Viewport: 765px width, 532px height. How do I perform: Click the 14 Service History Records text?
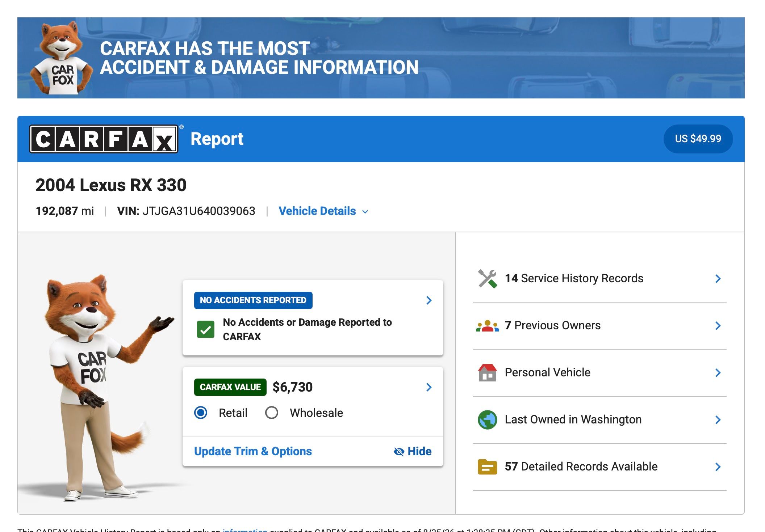click(574, 278)
